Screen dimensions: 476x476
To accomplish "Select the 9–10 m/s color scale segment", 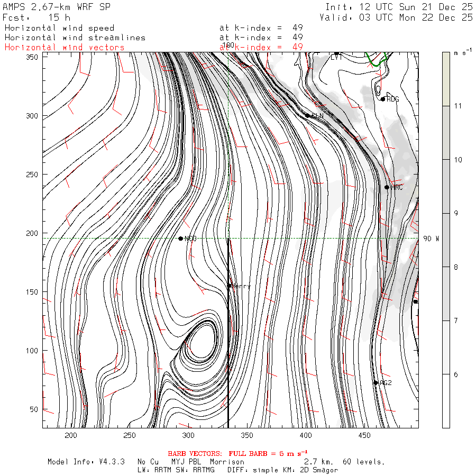I will [x=446, y=186].
